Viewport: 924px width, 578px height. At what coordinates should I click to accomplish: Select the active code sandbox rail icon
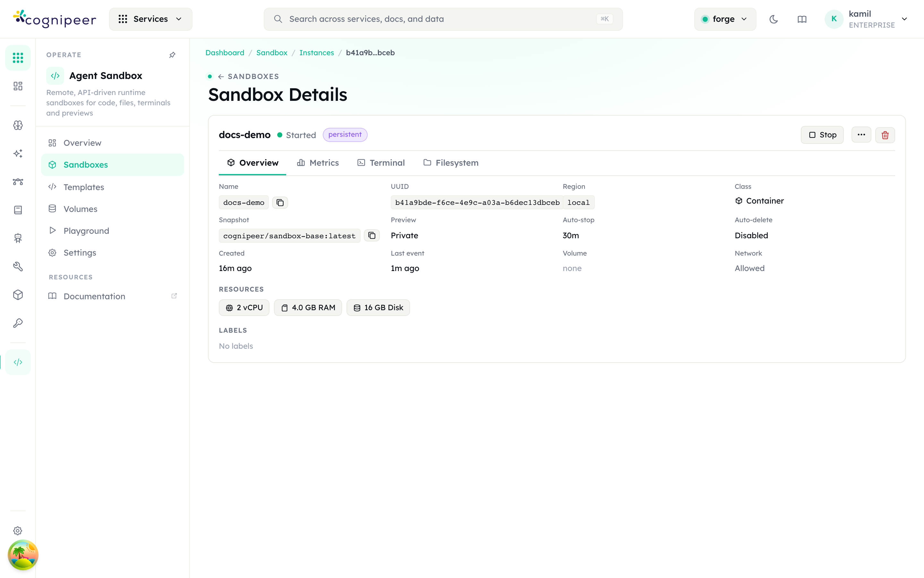18,362
